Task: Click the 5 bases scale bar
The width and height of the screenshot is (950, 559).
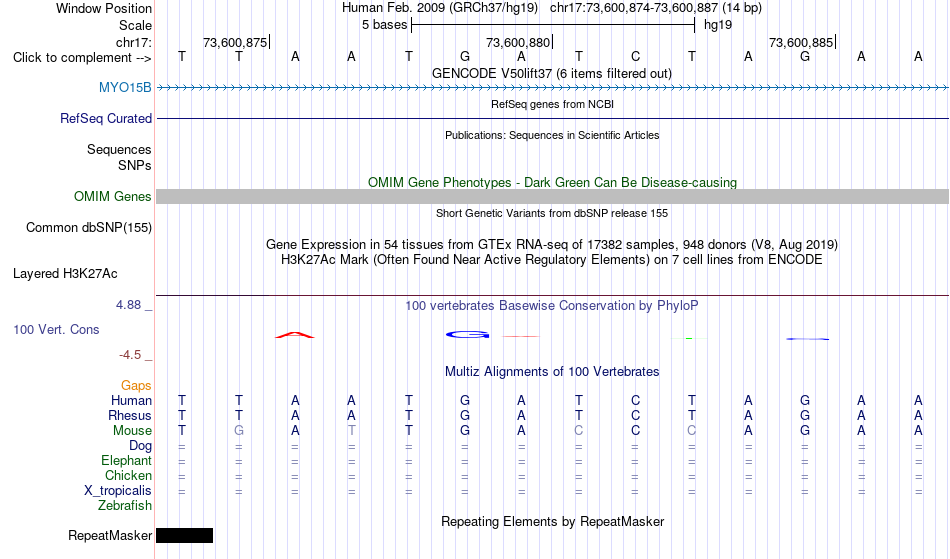Action: (553, 25)
